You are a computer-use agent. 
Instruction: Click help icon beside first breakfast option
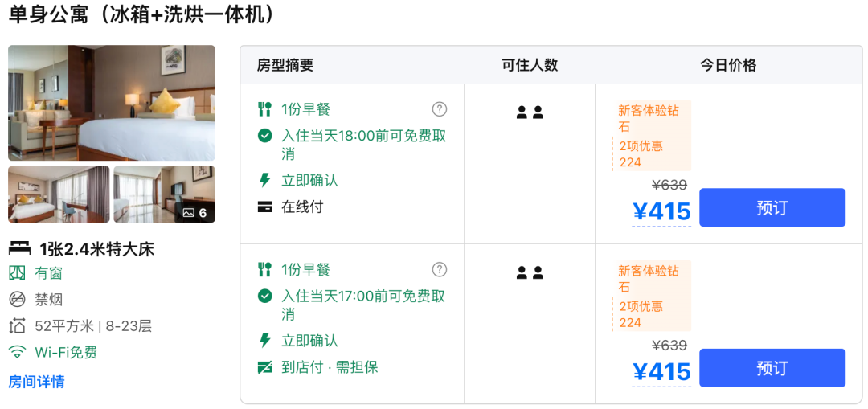pyautogui.click(x=439, y=109)
